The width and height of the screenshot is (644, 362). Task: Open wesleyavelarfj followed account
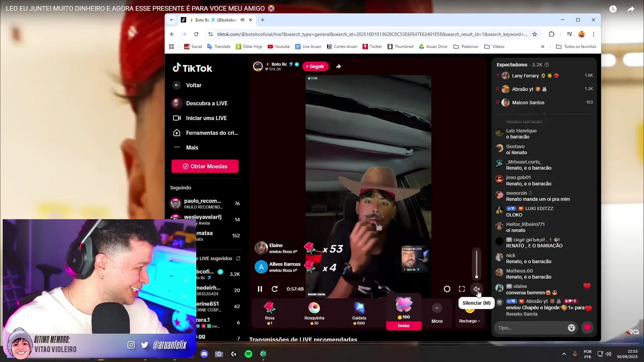tap(205, 220)
